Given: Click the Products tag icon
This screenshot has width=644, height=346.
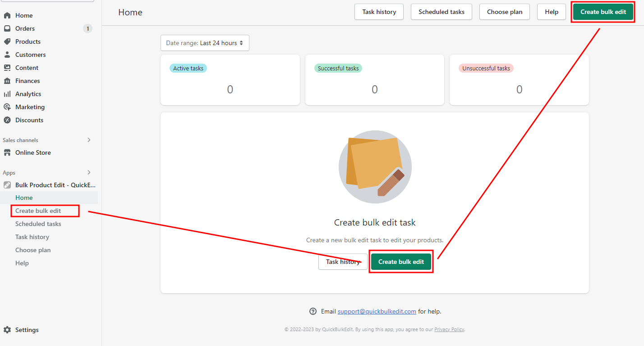Looking at the screenshot, I should pos(7,42).
